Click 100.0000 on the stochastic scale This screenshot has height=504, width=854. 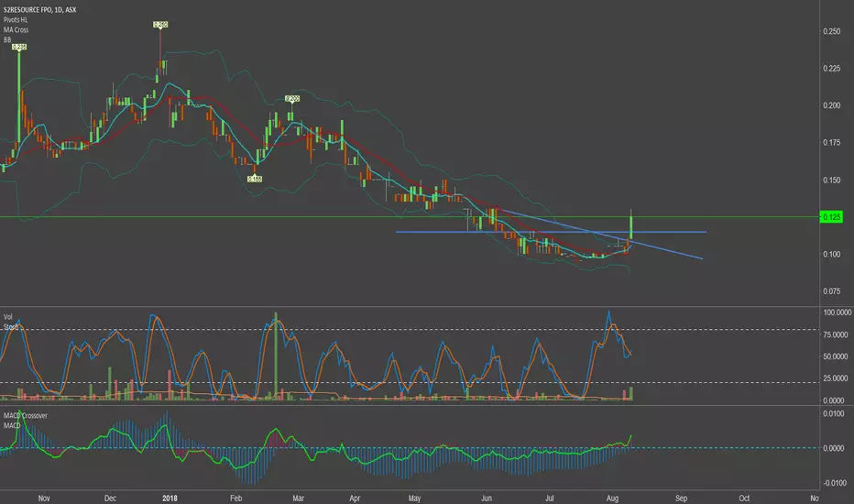[837, 312]
